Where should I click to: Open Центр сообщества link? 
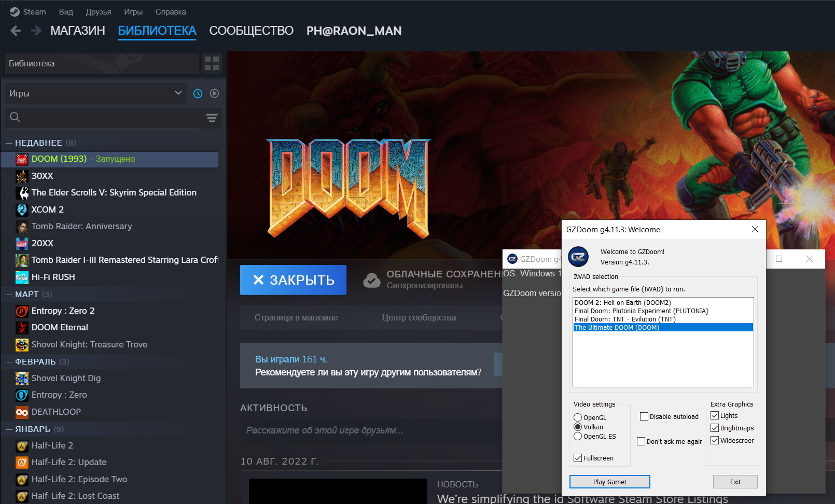pyautogui.click(x=419, y=317)
